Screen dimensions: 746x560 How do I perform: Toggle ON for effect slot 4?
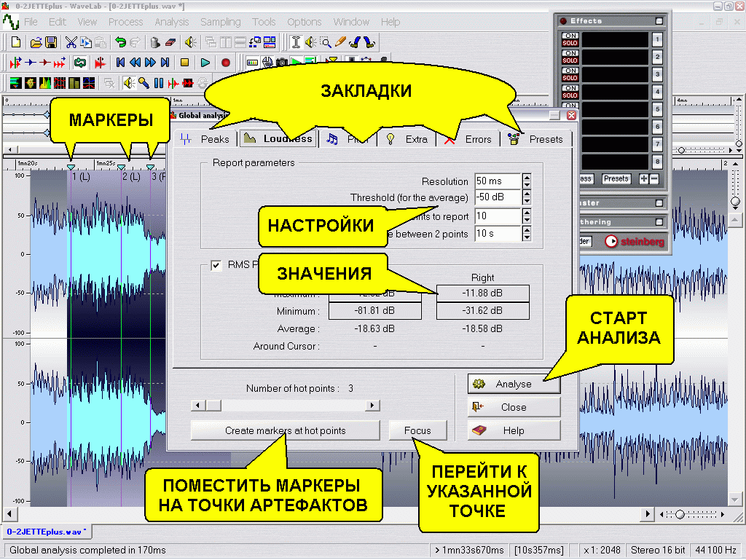pyautogui.click(x=570, y=88)
